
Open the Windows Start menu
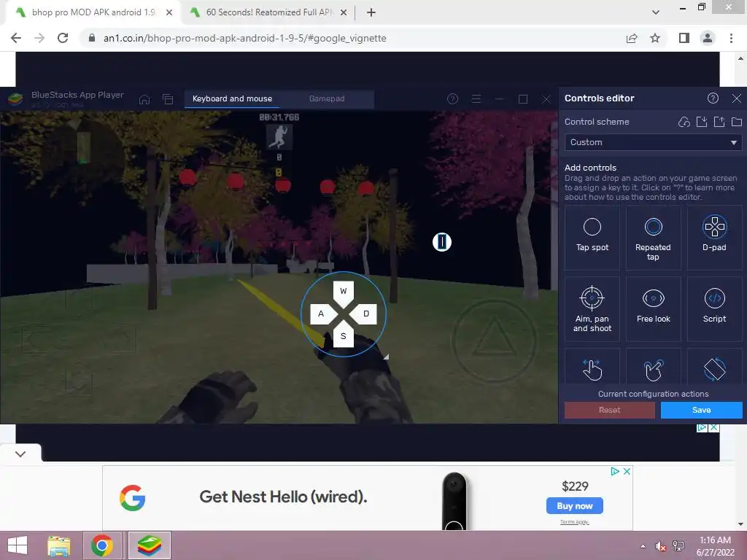click(x=18, y=545)
